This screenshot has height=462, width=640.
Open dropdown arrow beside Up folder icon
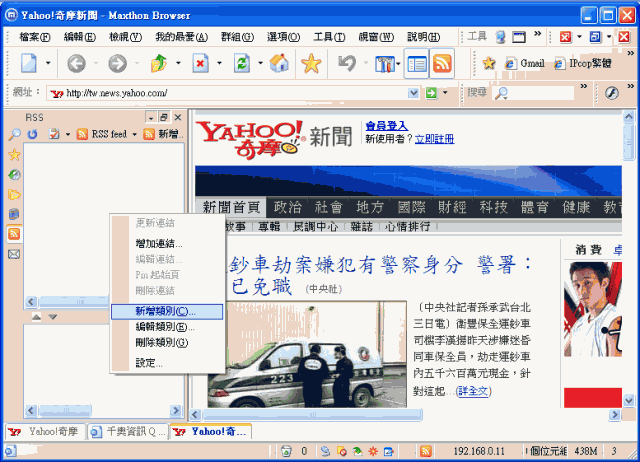click(178, 64)
